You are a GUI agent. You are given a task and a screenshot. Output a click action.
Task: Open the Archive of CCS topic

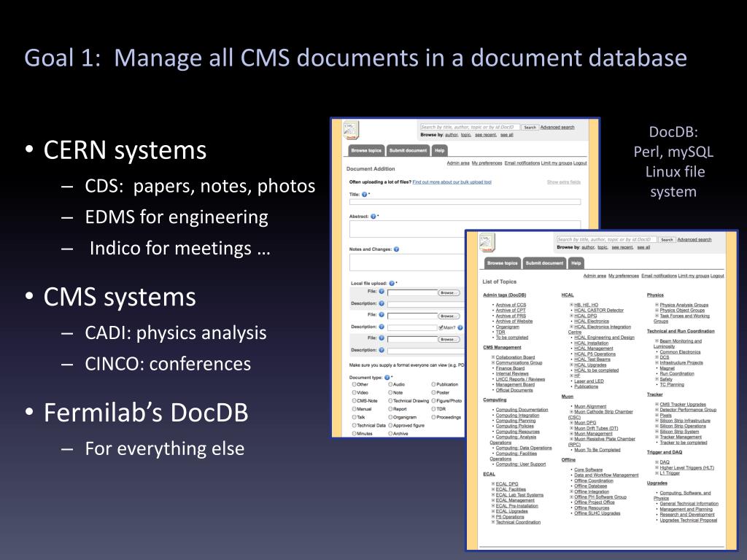(x=511, y=305)
